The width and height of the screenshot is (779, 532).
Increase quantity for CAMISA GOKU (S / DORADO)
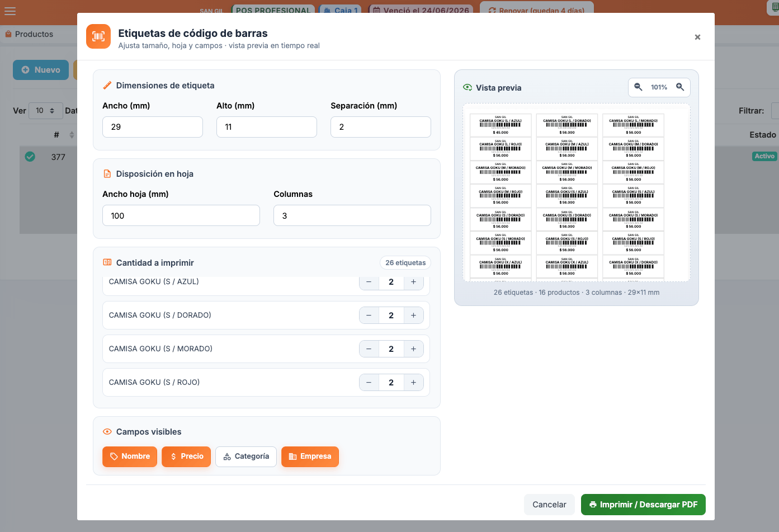coord(413,316)
